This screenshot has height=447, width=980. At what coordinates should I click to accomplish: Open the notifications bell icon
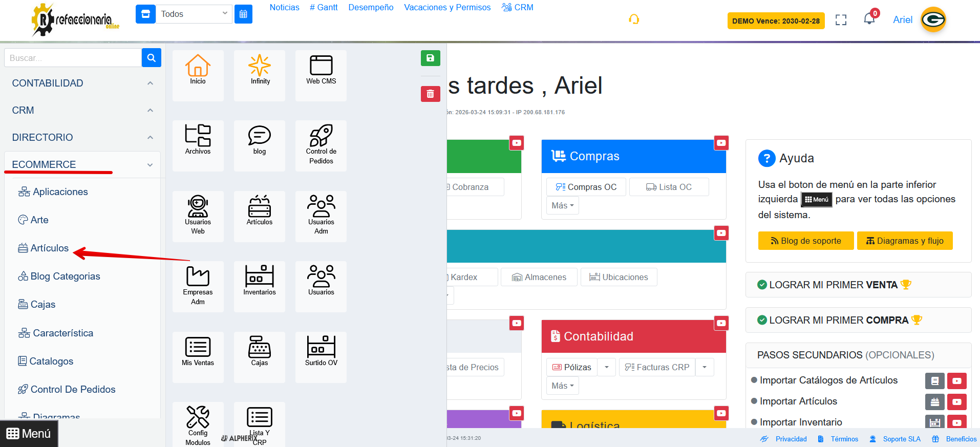coord(869,19)
